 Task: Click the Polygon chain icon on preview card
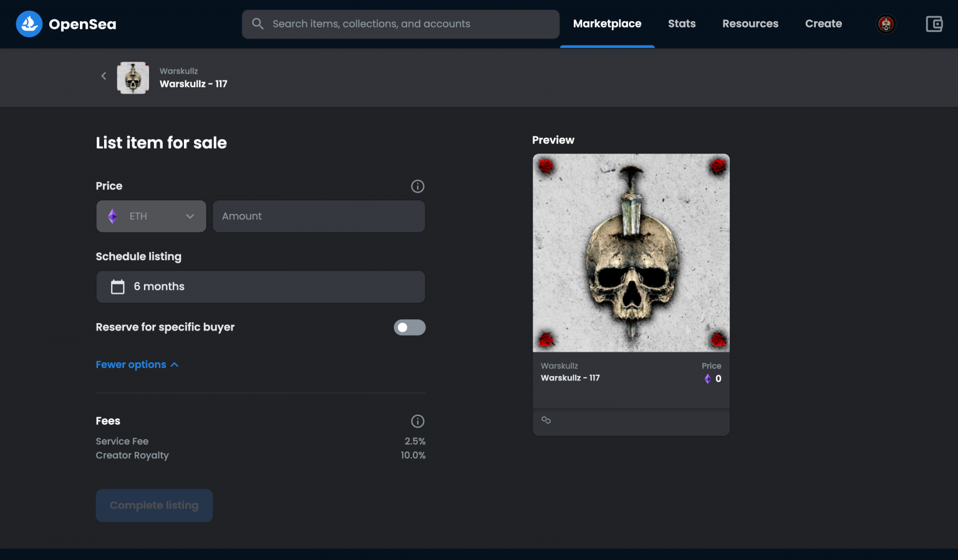click(x=546, y=420)
